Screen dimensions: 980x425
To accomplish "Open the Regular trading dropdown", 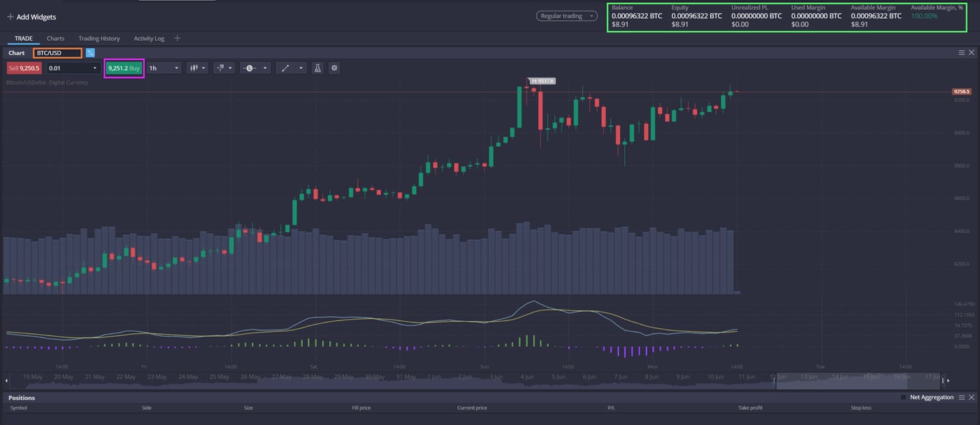I will pos(567,15).
